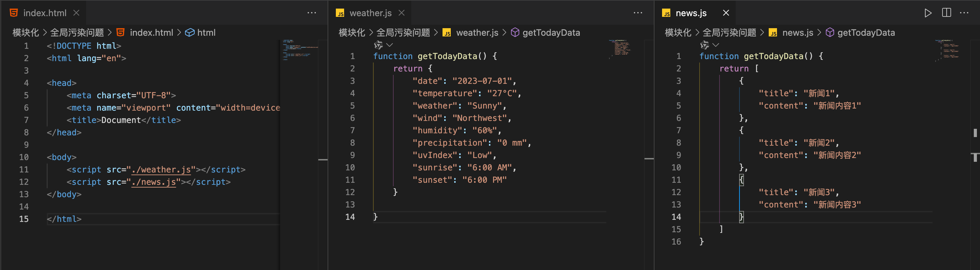Click line number 15 in index.html
The height and width of the screenshot is (270, 980).
[x=24, y=219]
